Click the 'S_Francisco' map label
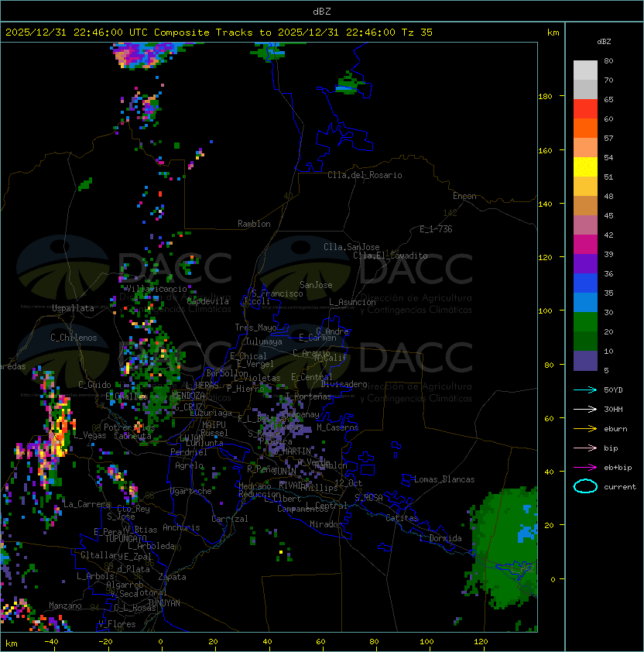This screenshot has width=644, height=652. point(277,293)
